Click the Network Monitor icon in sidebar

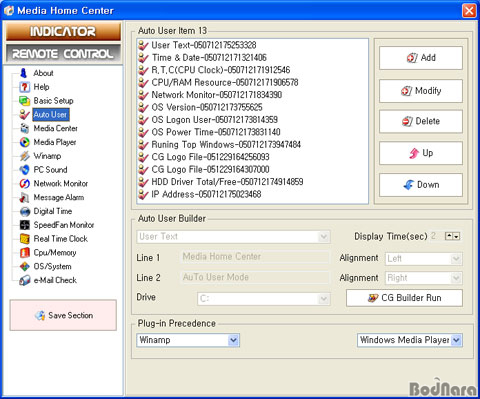(x=24, y=184)
